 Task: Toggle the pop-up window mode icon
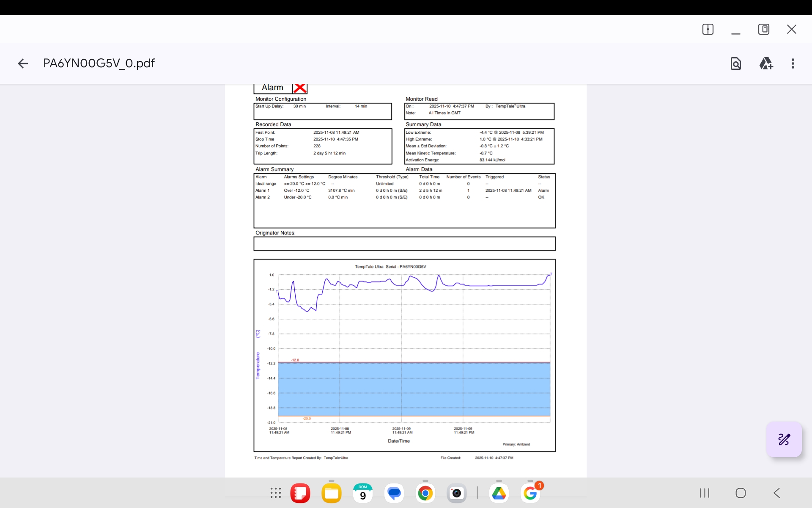tap(763, 29)
